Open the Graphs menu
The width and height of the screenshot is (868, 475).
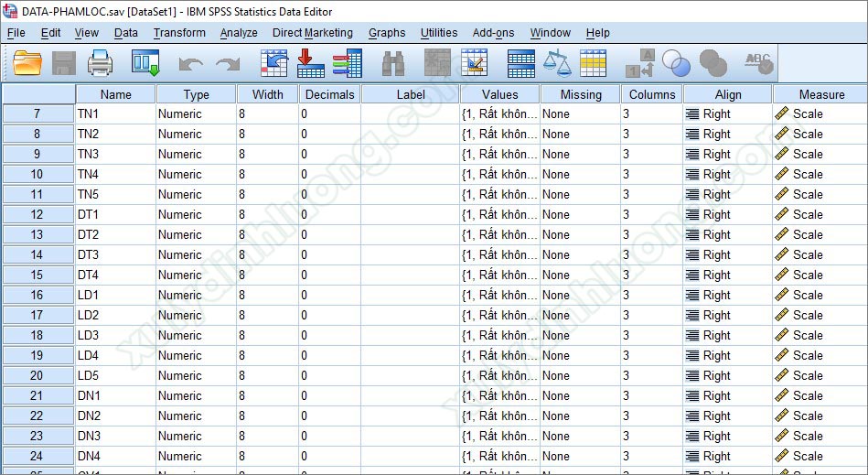tap(387, 33)
